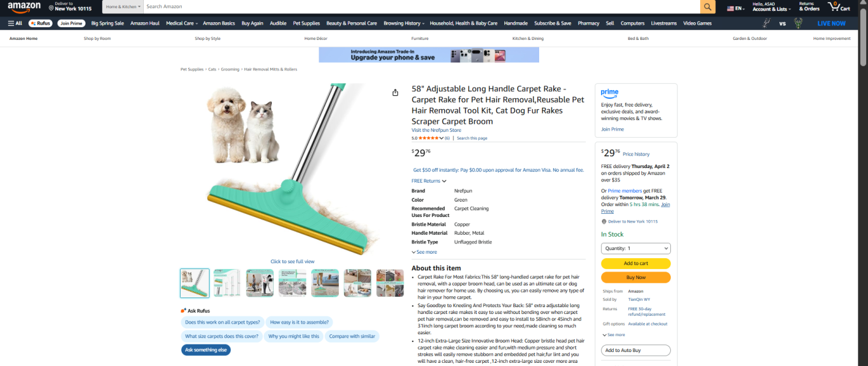868x366 pixels.
Task: Click the Add to cart button
Action: pos(635,263)
